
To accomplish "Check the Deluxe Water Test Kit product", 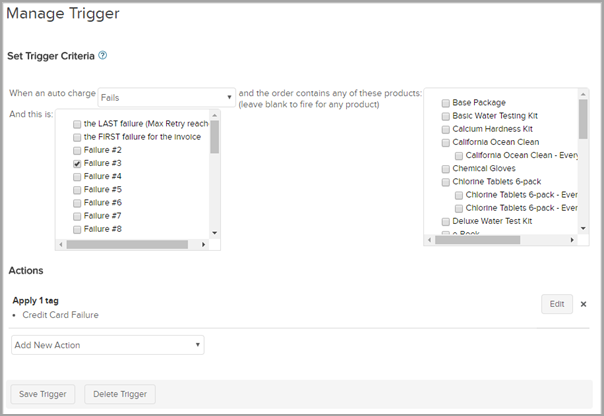I will click(446, 221).
